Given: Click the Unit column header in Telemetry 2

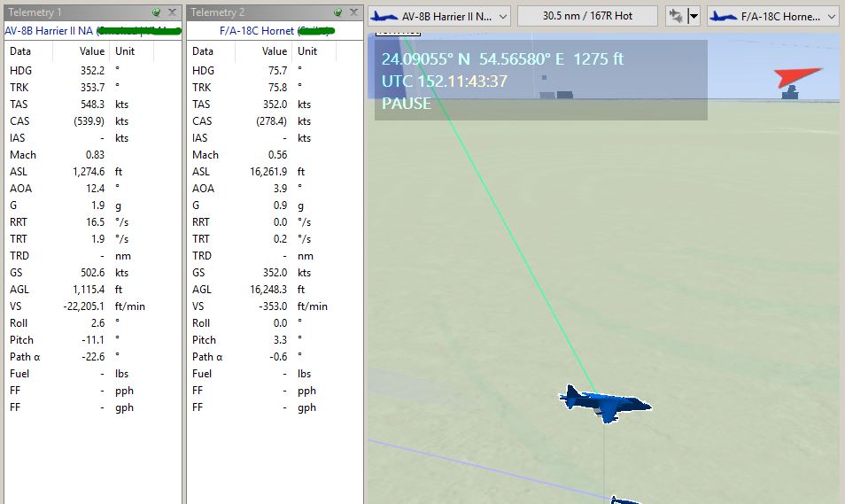Looking at the screenshot, I should click(307, 51).
